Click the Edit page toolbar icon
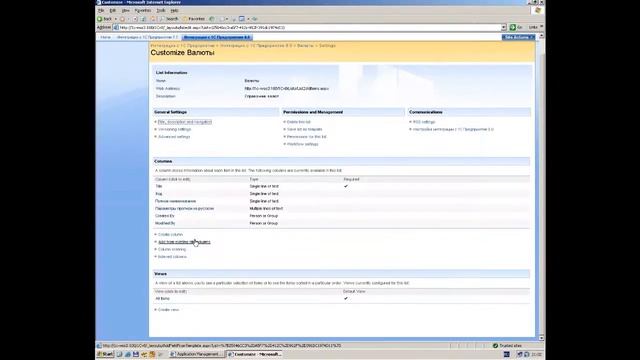This screenshot has height=360, width=640. tap(242, 19)
